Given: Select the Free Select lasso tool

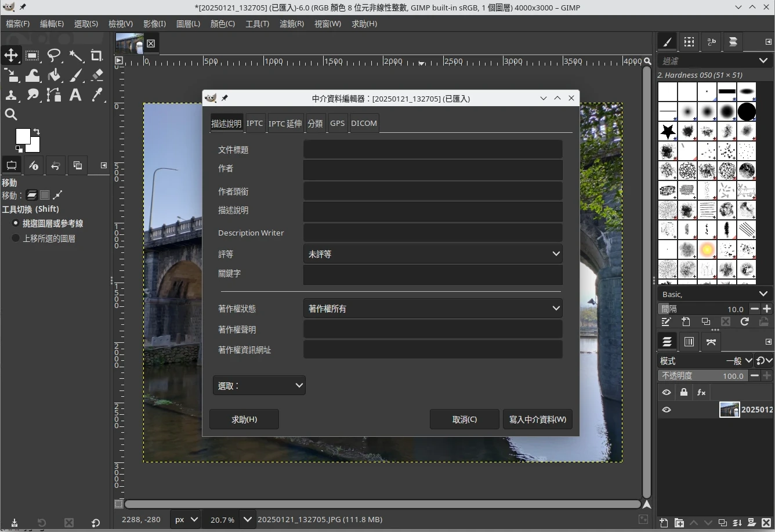Looking at the screenshot, I should [54, 56].
